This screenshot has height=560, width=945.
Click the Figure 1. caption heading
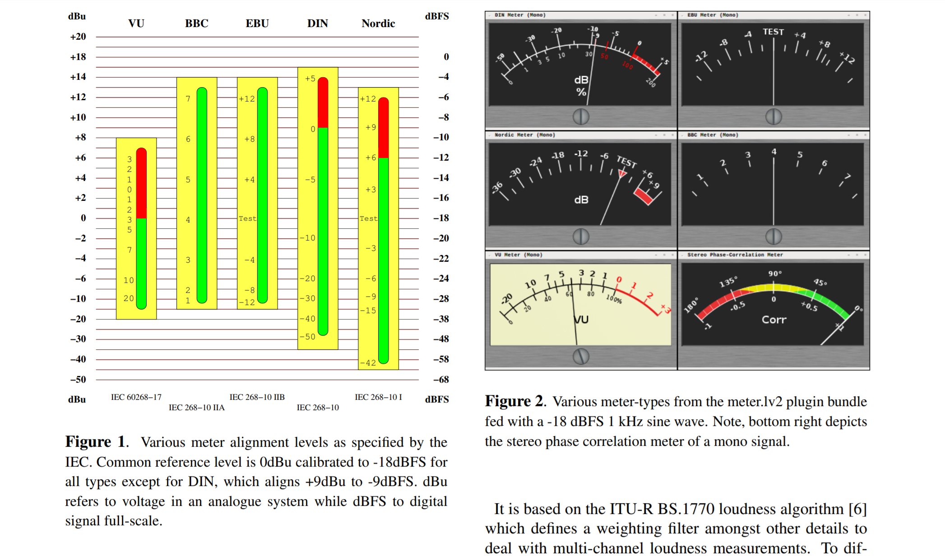97,442
